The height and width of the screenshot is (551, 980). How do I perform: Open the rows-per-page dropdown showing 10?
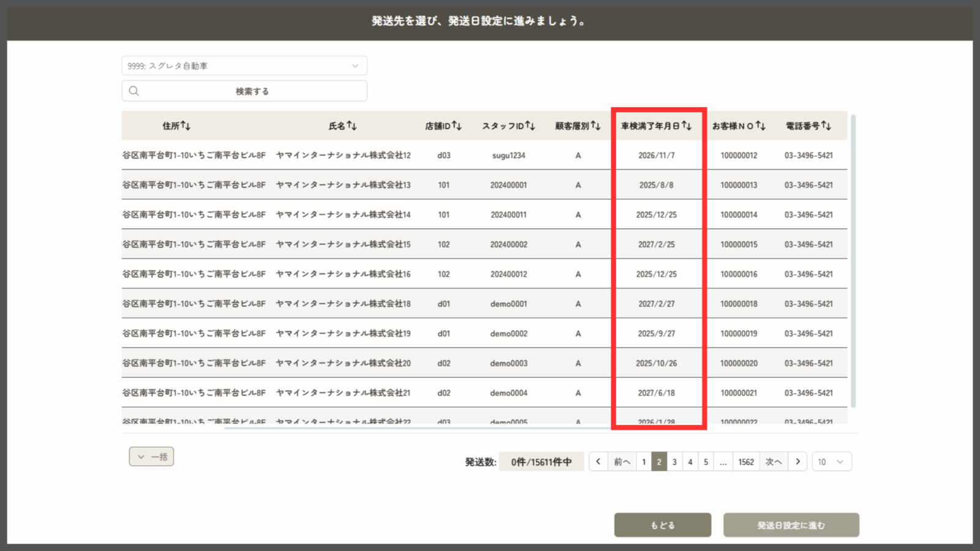pyautogui.click(x=831, y=462)
